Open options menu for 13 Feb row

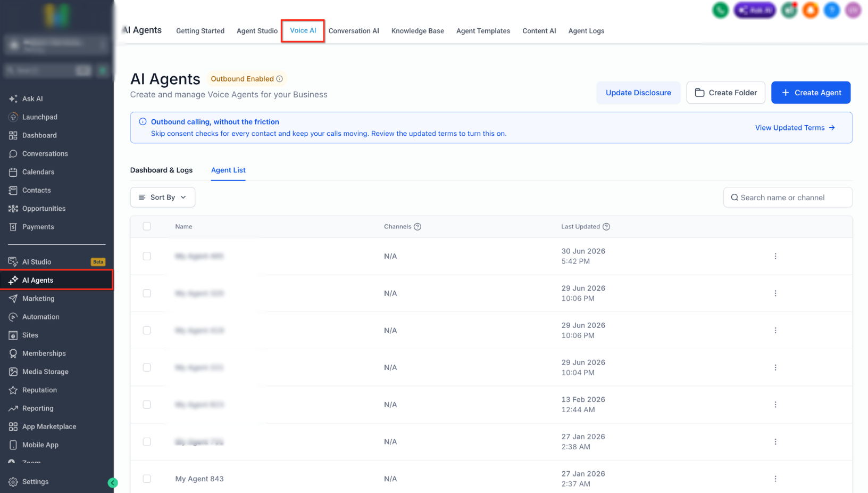click(775, 405)
